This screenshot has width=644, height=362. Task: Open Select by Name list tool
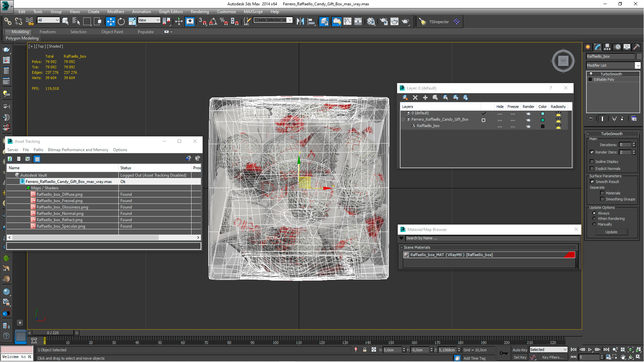[x=76, y=21]
